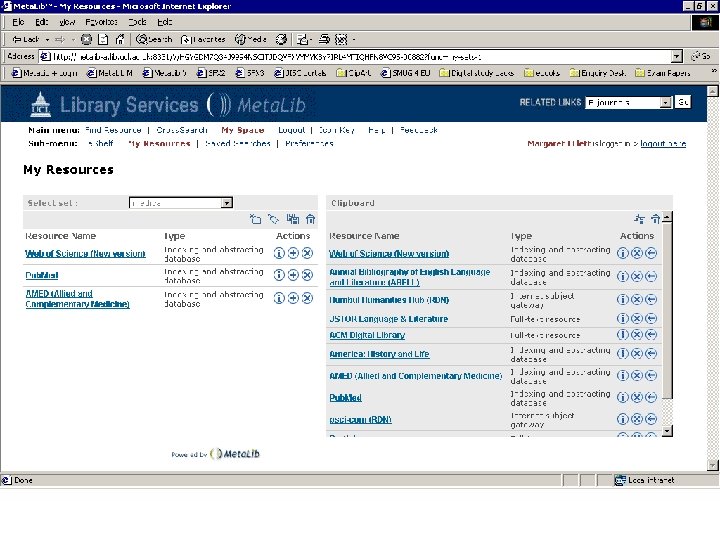
Task: Open the Edit menu next to File
Action: tap(42, 22)
